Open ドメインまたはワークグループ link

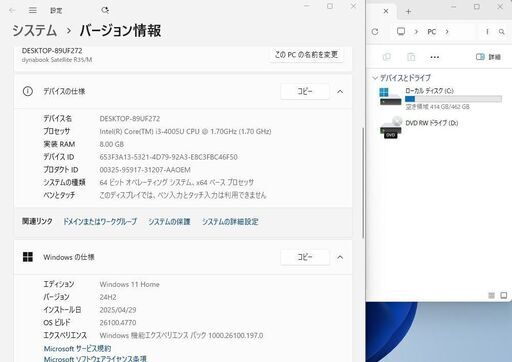click(100, 222)
